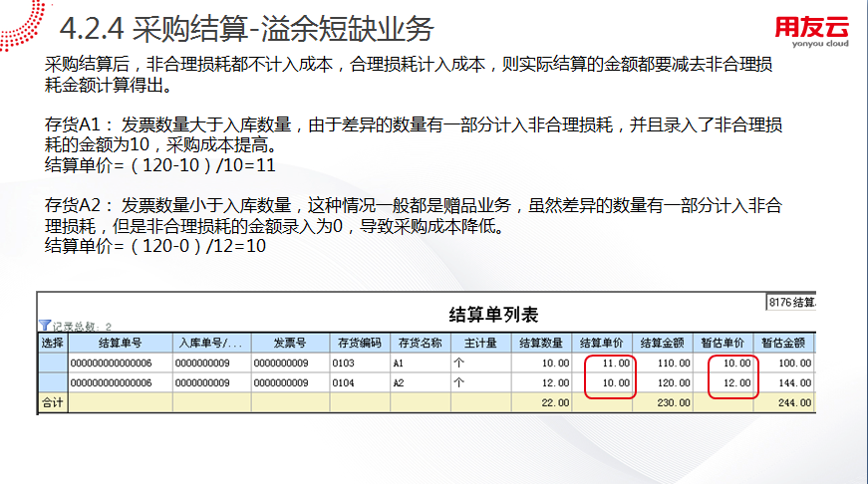Click settlement unit price 11.00 cell
The width and height of the screenshot is (868, 484).
(602, 363)
